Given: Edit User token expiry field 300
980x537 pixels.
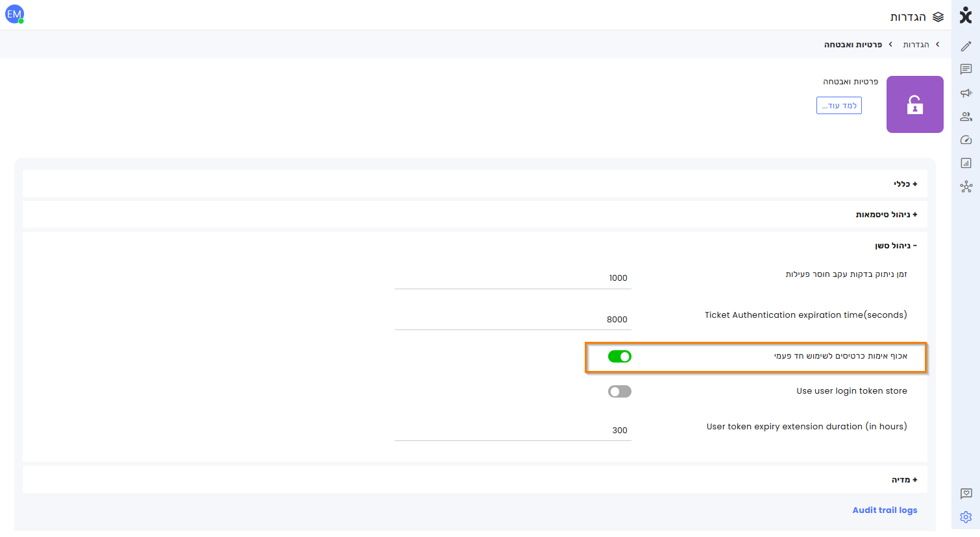Looking at the screenshot, I should point(513,431).
